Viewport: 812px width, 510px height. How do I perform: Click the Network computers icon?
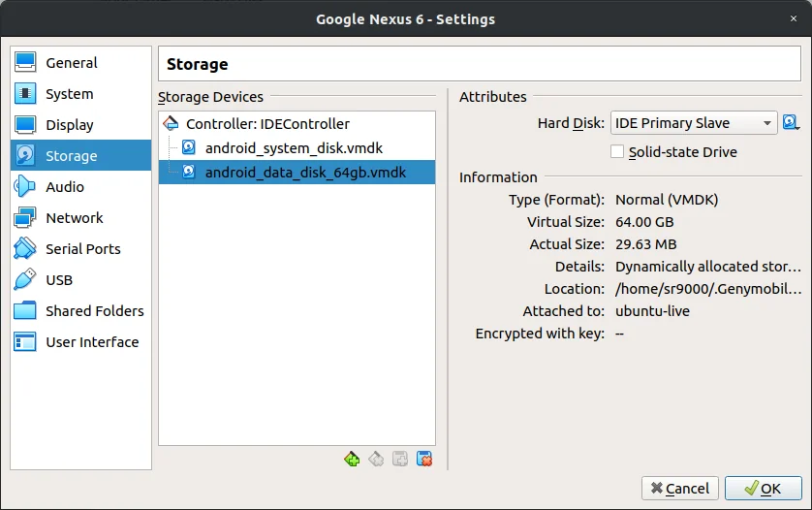click(x=25, y=217)
